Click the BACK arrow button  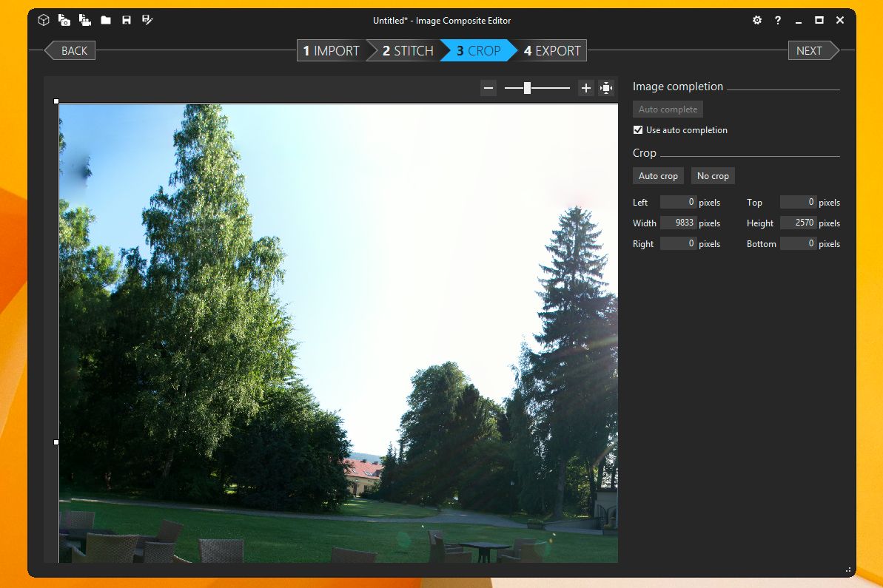(70, 50)
